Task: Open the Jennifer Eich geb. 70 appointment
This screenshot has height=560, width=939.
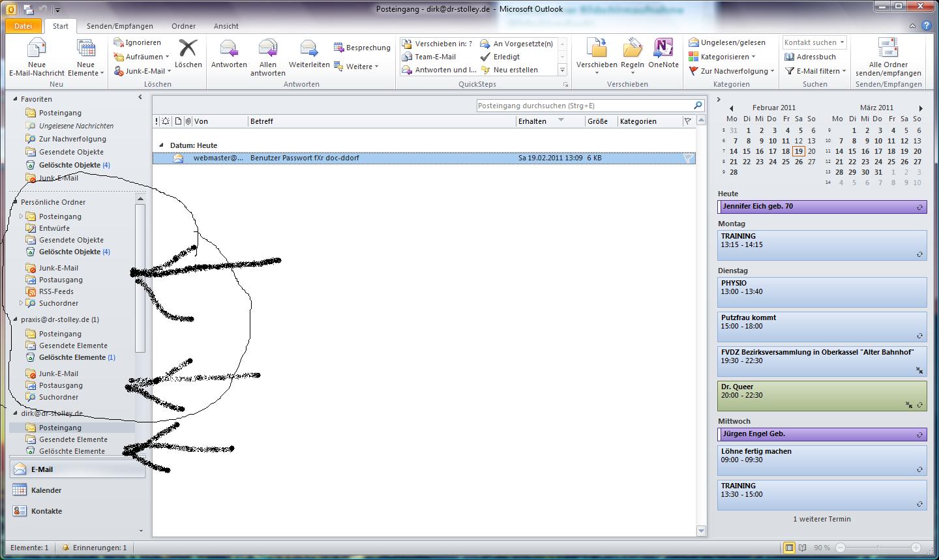Action: pos(822,207)
